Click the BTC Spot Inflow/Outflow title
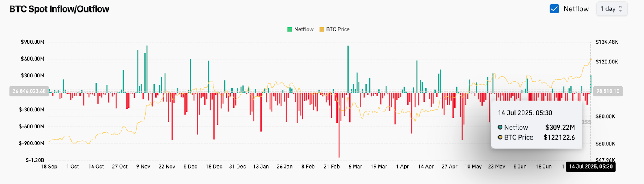The image size is (644, 184). (x=59, y=9)
